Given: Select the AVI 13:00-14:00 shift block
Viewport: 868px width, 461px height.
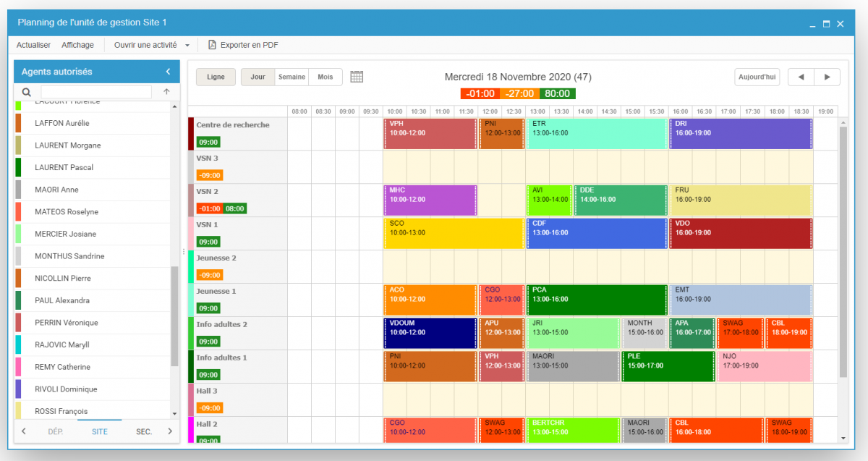Looking at the screenshot, I should (x=549, y=200).
